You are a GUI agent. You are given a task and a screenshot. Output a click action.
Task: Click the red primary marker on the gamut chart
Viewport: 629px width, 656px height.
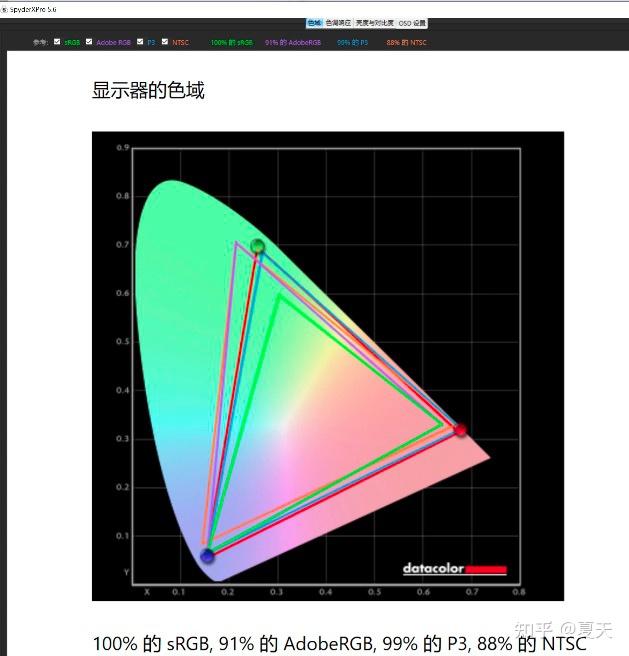(x=460, y=430)
